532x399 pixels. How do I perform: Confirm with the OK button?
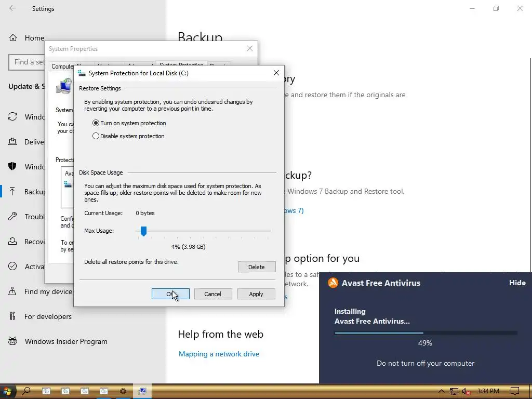(x=170, y=294)
